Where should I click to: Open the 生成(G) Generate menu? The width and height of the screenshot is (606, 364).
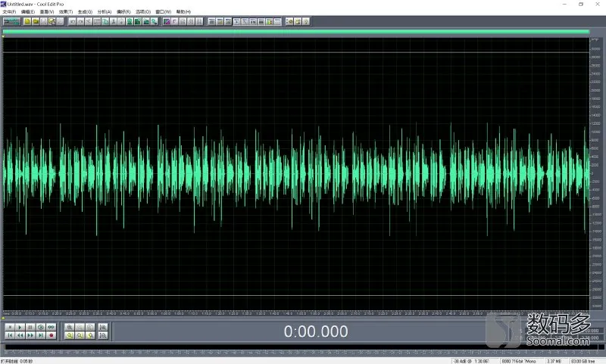[x=85, y=12]
